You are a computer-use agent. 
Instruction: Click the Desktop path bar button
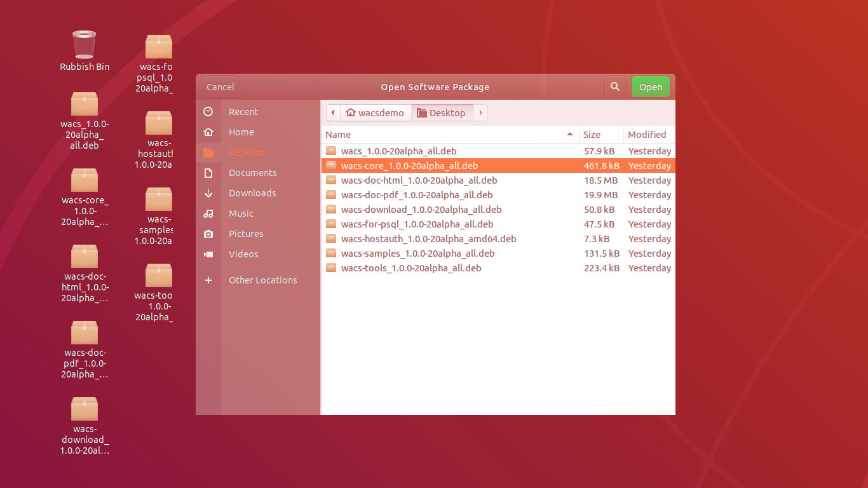pos(442,113)
